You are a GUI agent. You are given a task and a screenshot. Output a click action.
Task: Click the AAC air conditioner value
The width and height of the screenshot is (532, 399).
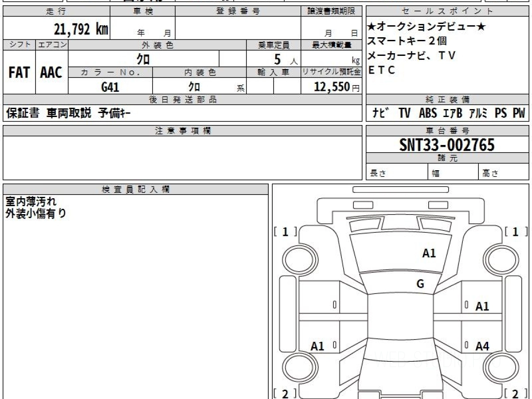tap(51, 73)
